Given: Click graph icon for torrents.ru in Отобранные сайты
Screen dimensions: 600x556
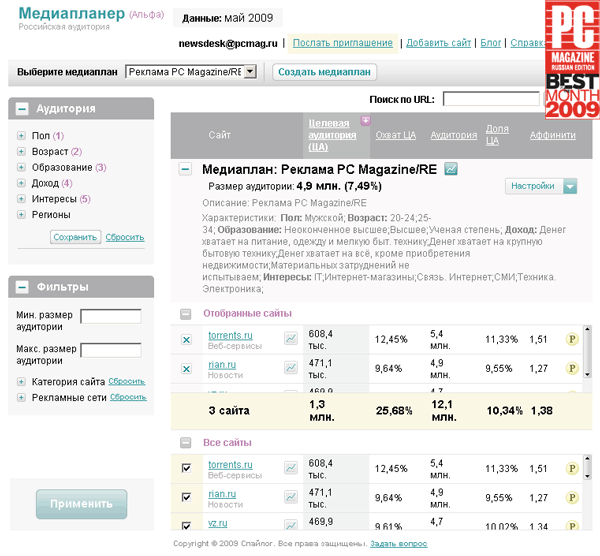Looking at the screenshot, I should click(x=291, y=339).
